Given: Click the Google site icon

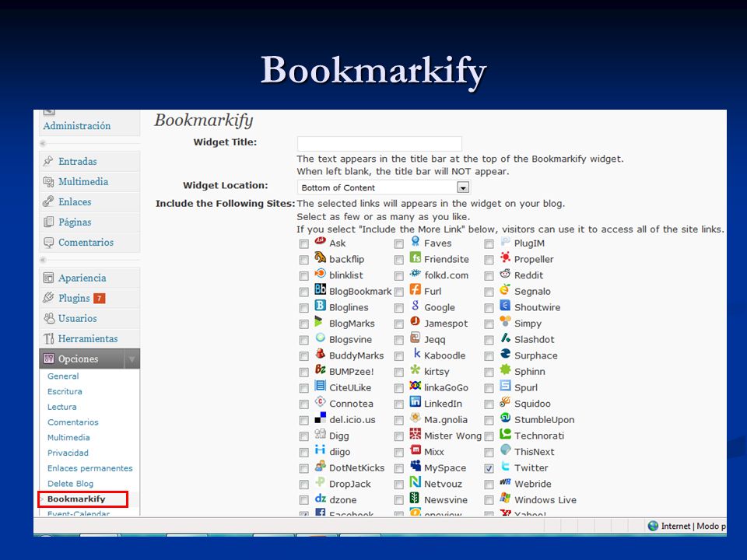Looking at the screenshot, I should (x=416, y=306).
